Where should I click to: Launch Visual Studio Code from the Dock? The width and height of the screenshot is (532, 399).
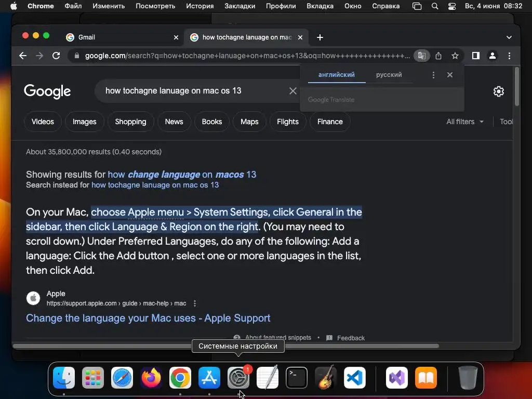pyautogui.click(x=355, y=378)
